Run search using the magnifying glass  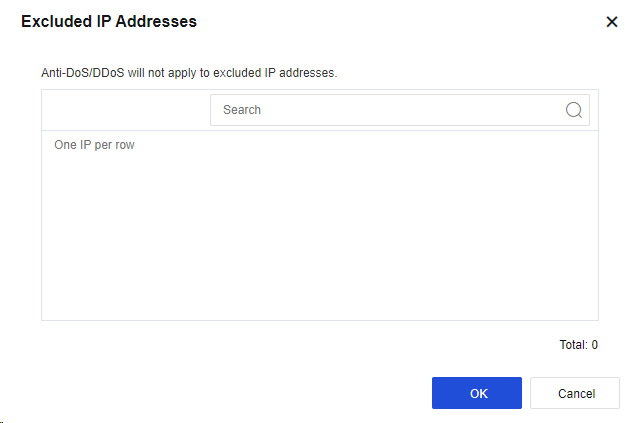pyautogui.click(x=574, y=110)
